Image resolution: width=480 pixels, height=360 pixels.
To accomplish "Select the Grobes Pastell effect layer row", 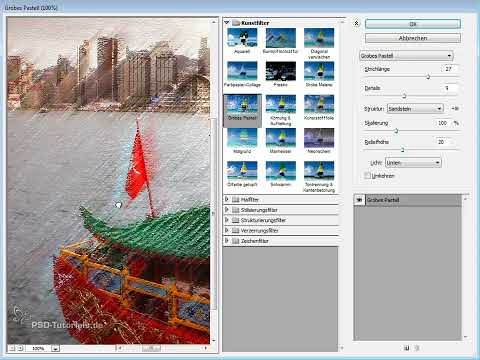I will click(408, 200).
